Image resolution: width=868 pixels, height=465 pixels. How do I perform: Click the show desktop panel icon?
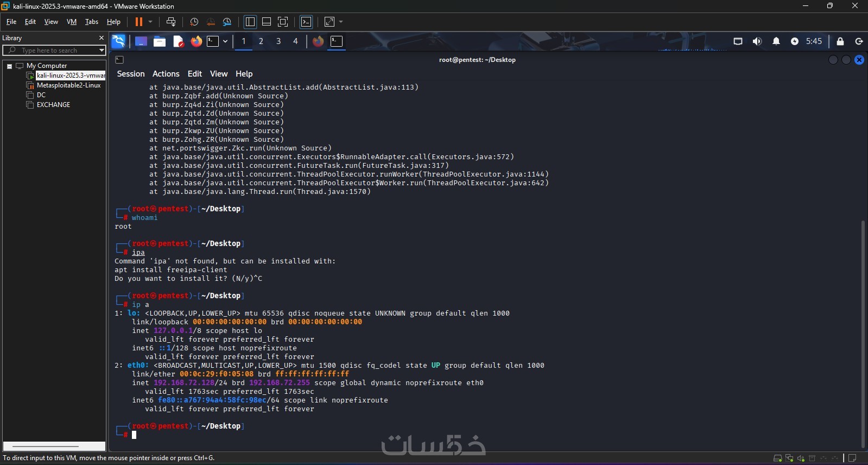[141, 41]
